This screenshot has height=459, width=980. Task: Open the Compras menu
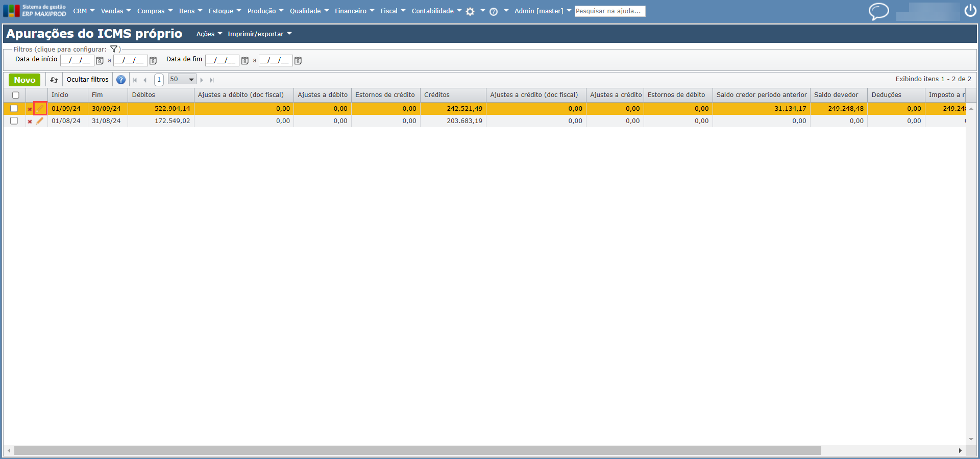[155, 11]
